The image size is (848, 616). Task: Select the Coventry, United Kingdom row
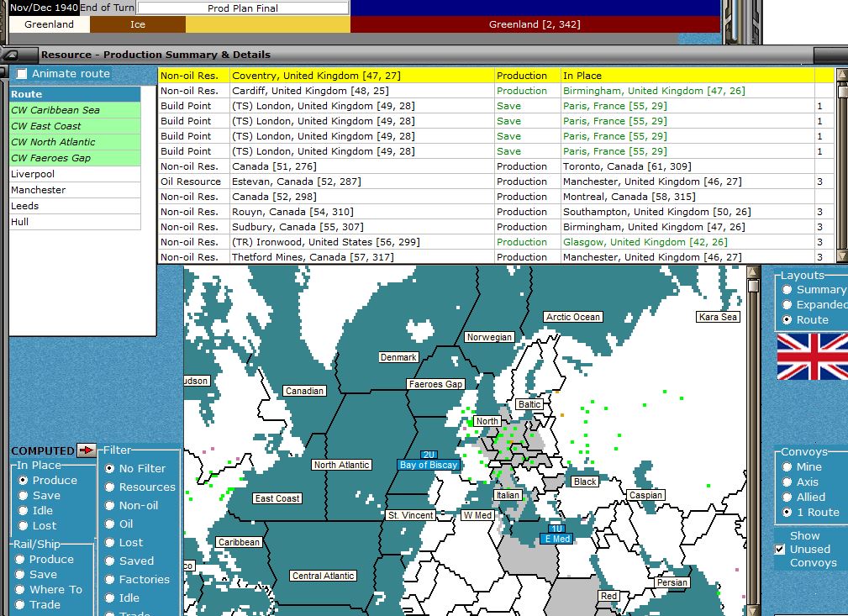(496, 76)
